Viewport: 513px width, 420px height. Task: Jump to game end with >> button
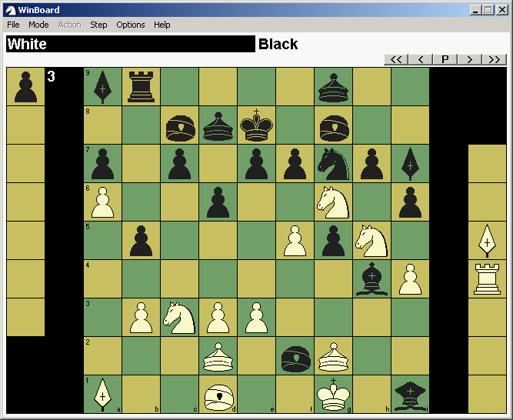pos(494,59)
